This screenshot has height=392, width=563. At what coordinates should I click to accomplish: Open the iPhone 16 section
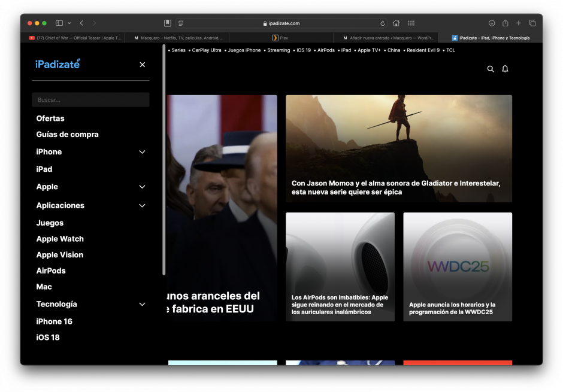(x=55, y=321)
